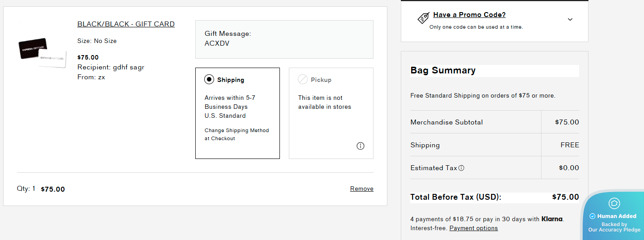This screenshot has height=240, width=644.
Task: Open the Have a Promo Code link
Action: [x=469, y=15]
